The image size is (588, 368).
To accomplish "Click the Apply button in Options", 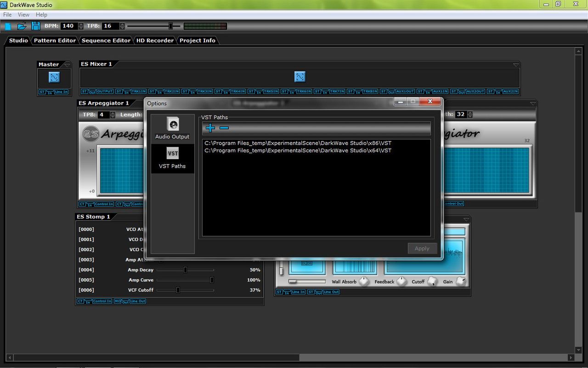I will tap(422, 248).
